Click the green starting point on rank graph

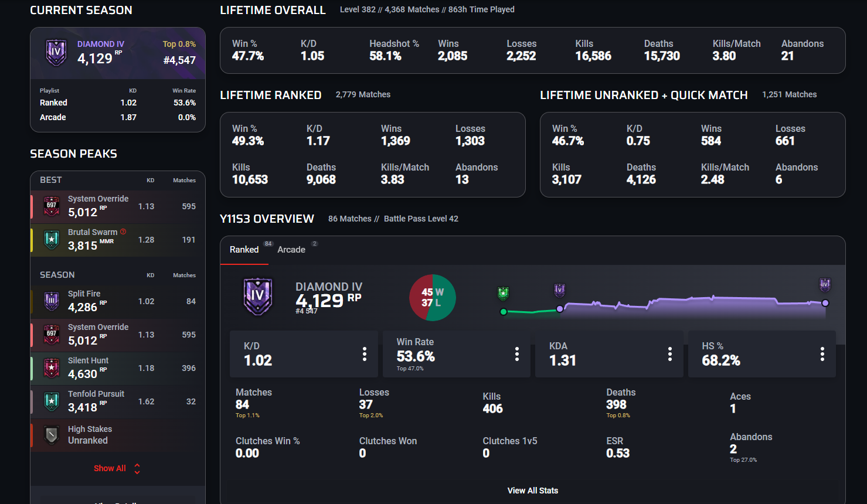(504, 312)
